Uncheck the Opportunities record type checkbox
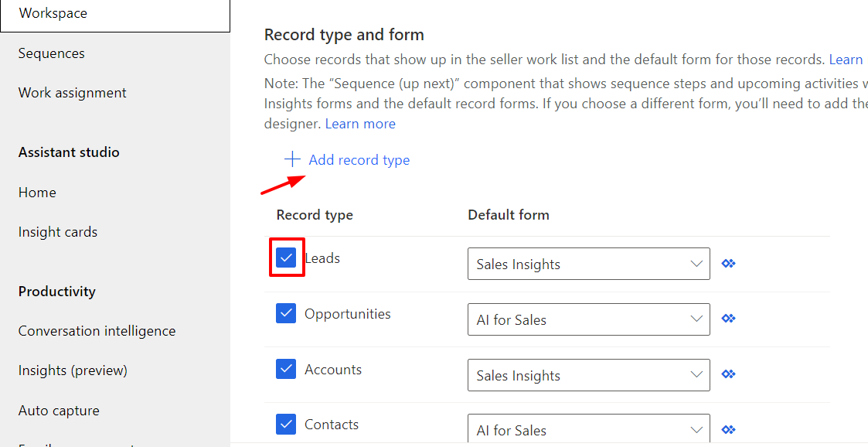The image size is (868, 447). (x=286, y=313)
